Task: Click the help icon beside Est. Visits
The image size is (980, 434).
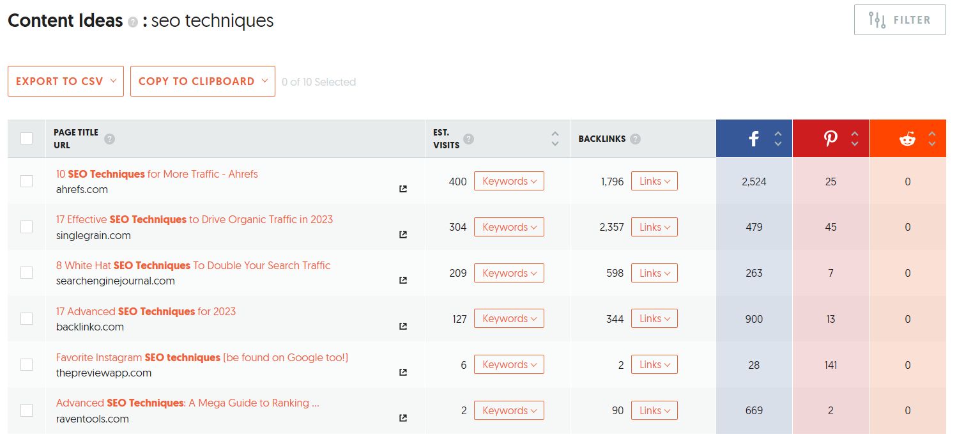Action: point(470,139)
